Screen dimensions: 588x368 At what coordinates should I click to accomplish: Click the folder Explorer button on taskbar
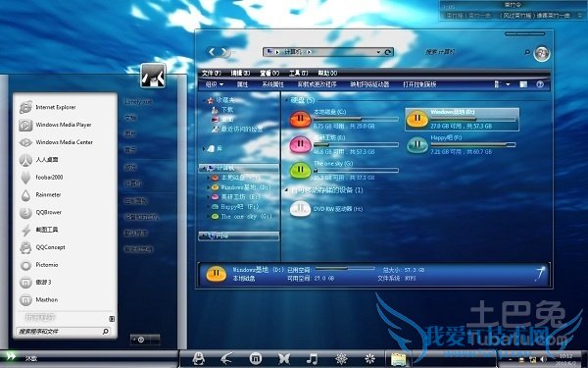[398, 359]
